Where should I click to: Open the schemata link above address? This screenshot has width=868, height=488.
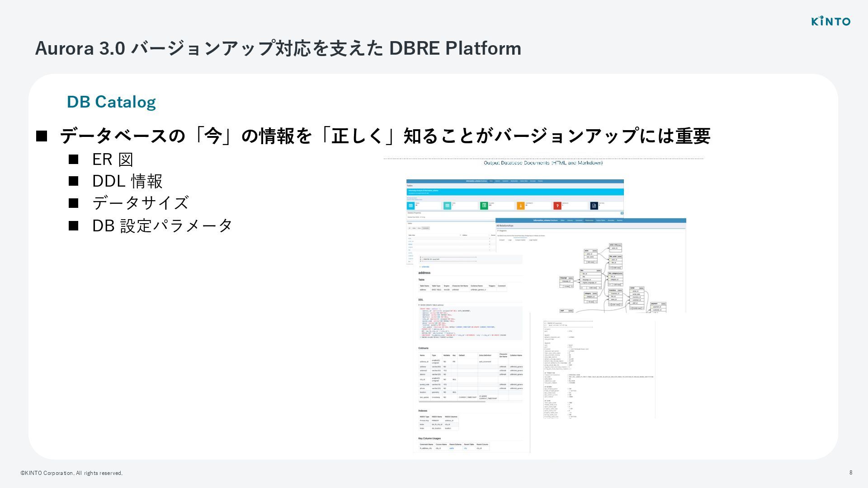425,267
